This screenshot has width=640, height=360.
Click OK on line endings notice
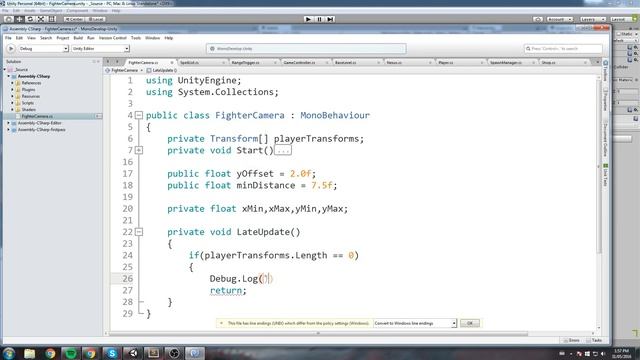[x=470, y=323]
